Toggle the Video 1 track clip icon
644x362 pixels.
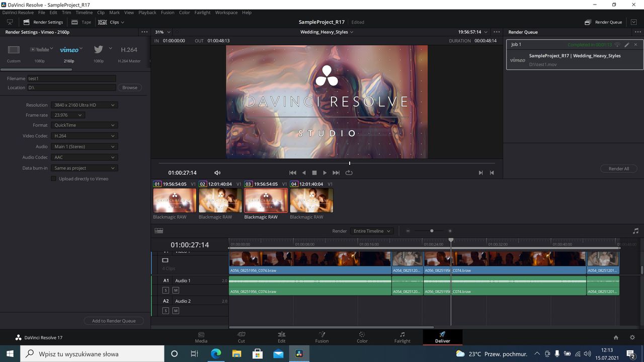pyautogui.click(x=165, y=260)
